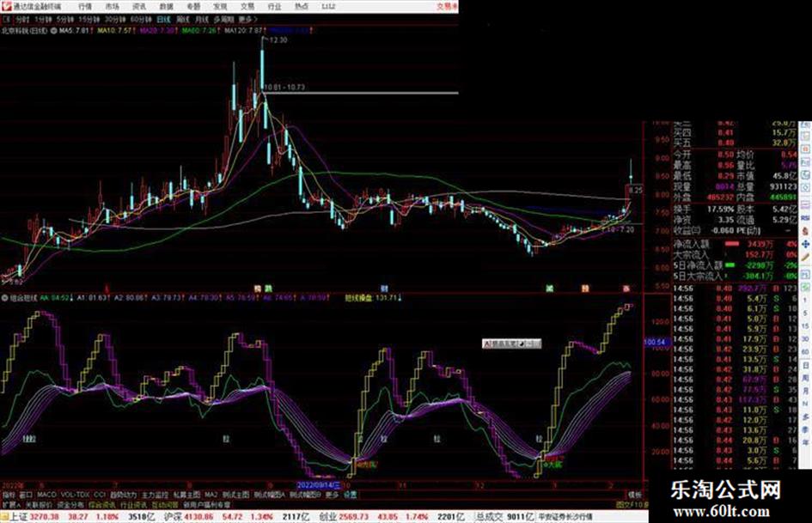The image size is (812, 523).
Task: Open the 发现 menu
Action: click(x=220, y=7)
